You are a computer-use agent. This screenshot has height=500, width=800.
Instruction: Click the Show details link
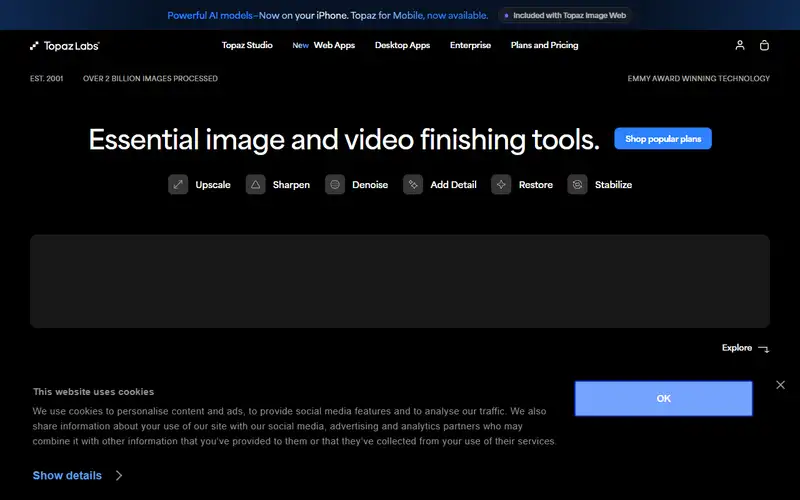67,476
